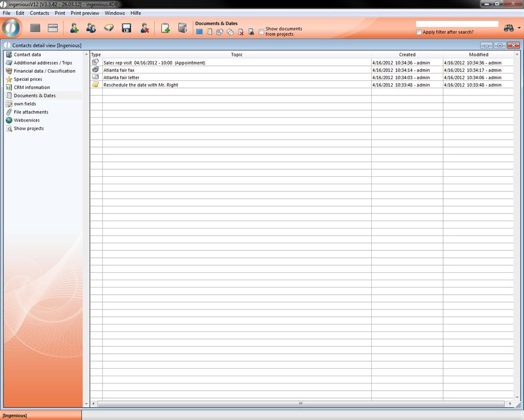
Task: Click the floppy disk save icon
Action: click(x=126, y=28)
